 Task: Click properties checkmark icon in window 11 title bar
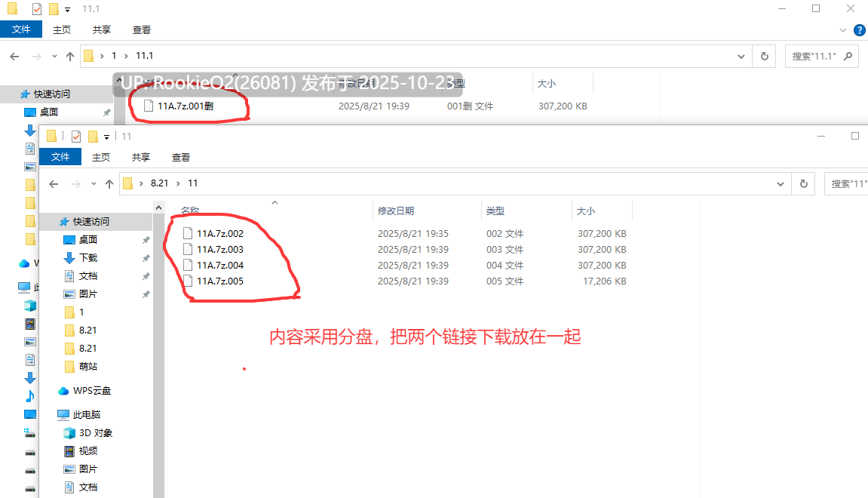76,137
